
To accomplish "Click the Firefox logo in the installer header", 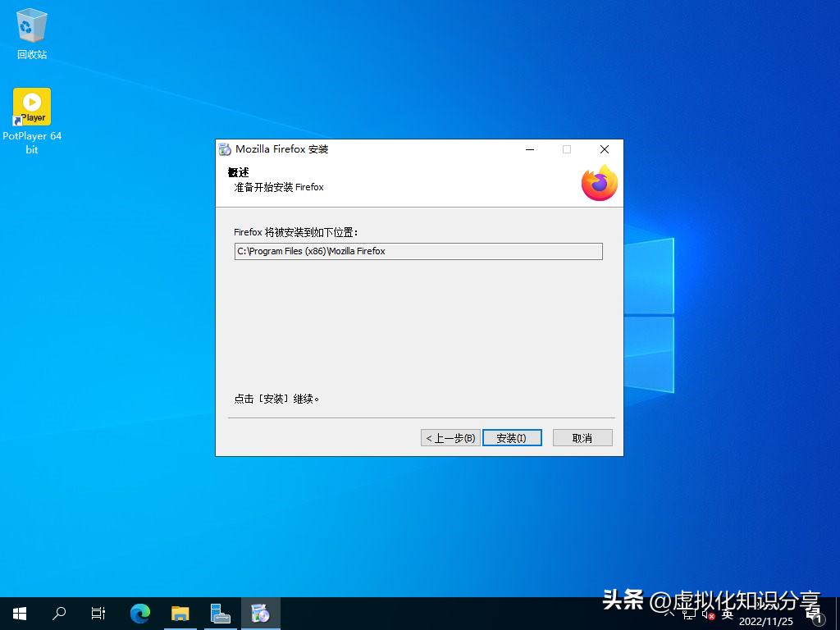I will click(x=599, y=183).
